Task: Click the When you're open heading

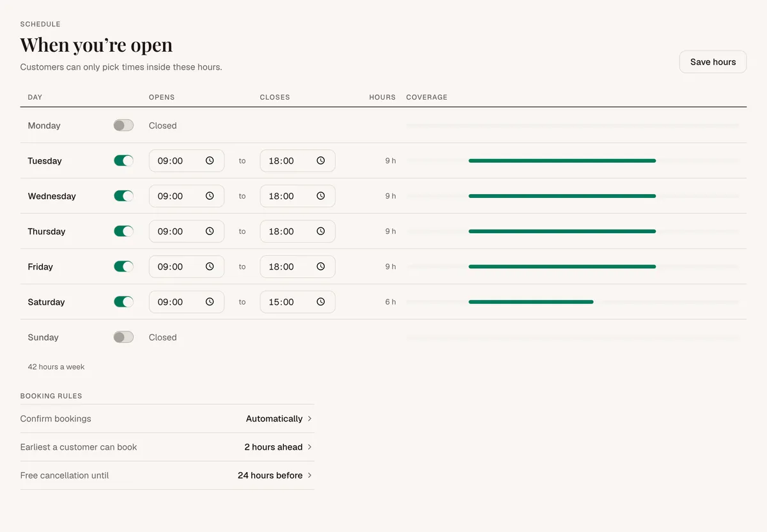Action: pos(97,45)
